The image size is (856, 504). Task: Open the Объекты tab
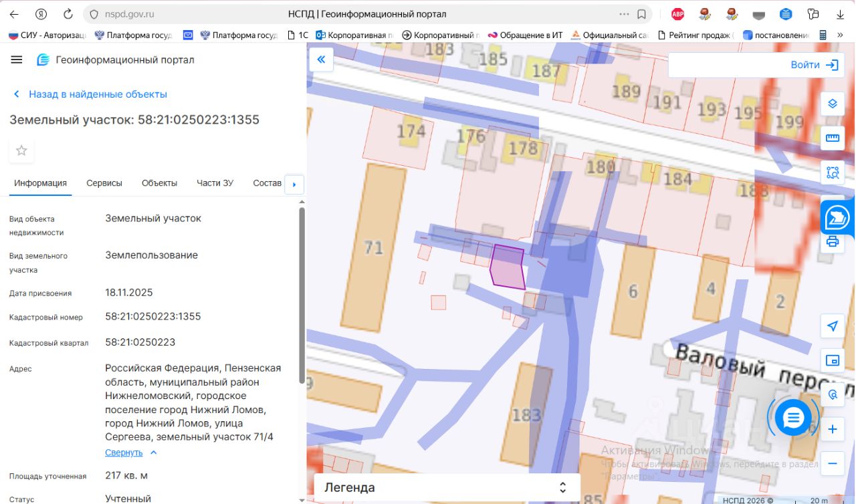(159, 183)
